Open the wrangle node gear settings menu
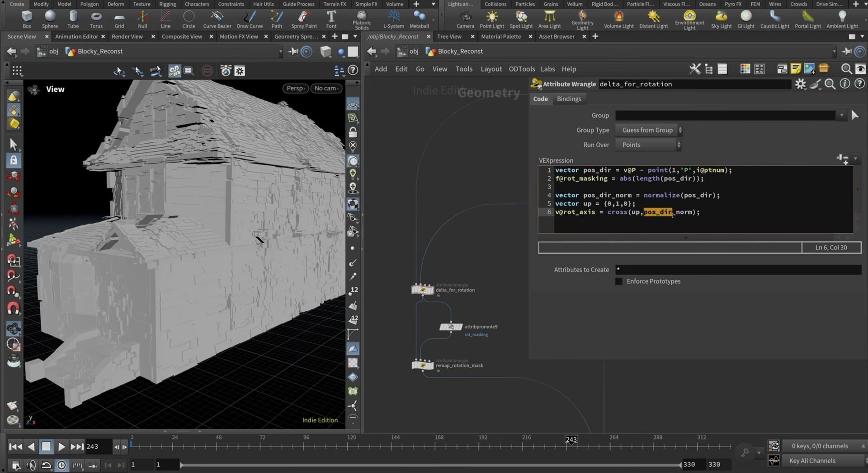 coord(800,84)
